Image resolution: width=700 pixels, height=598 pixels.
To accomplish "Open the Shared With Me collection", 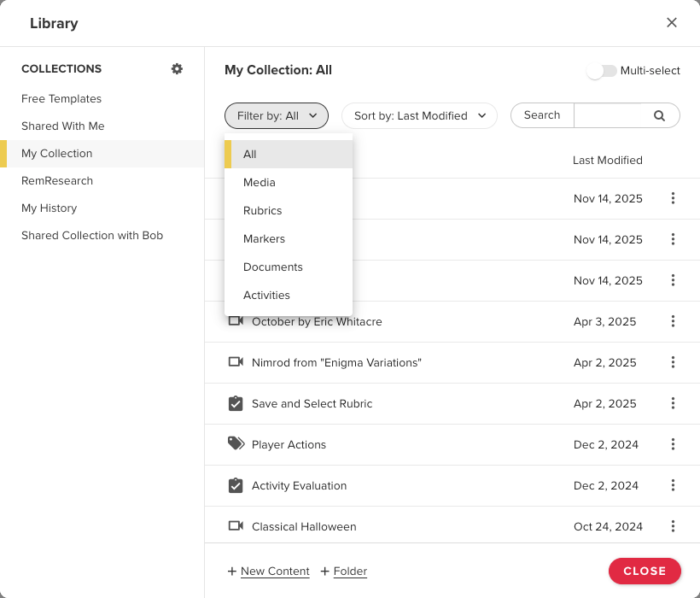I will point(63,126).
